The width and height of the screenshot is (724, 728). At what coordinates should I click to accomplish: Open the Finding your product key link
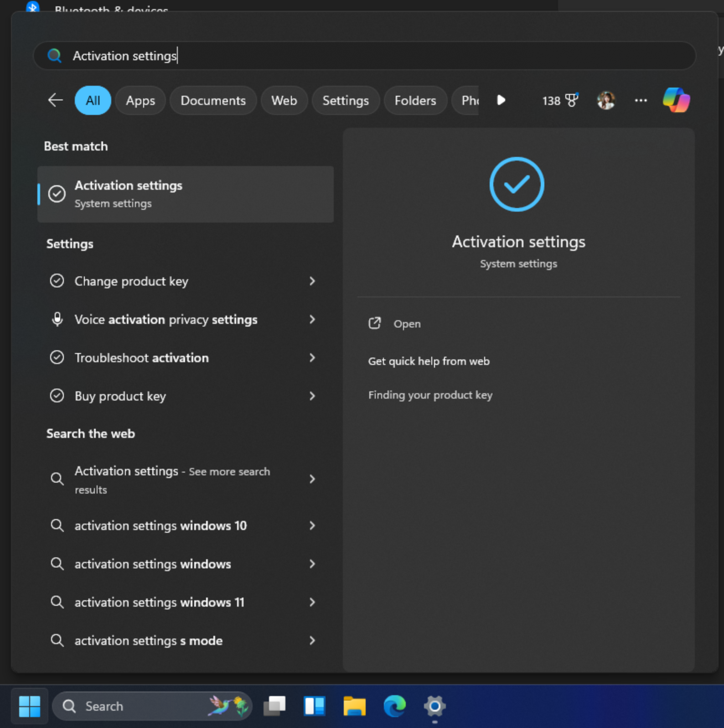coord(430,395)
